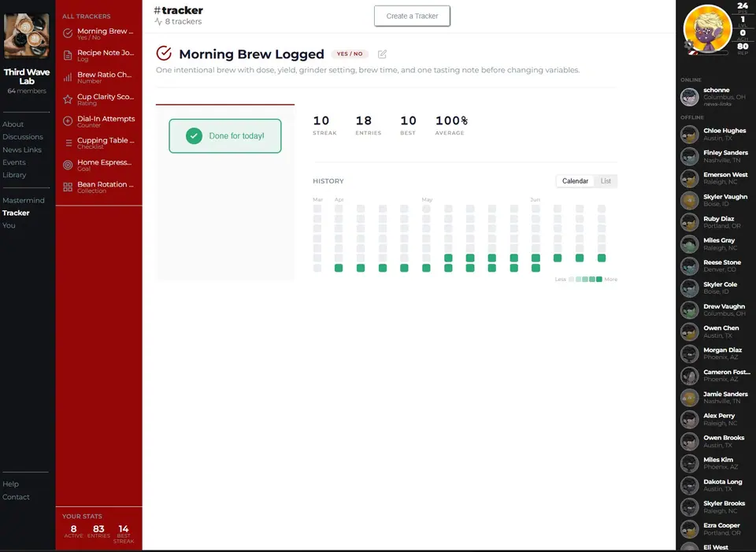The image size is (756, 552).
Task: Open Dakota Long's avatar
Action: pyautogui.click(x=690, y=486)
